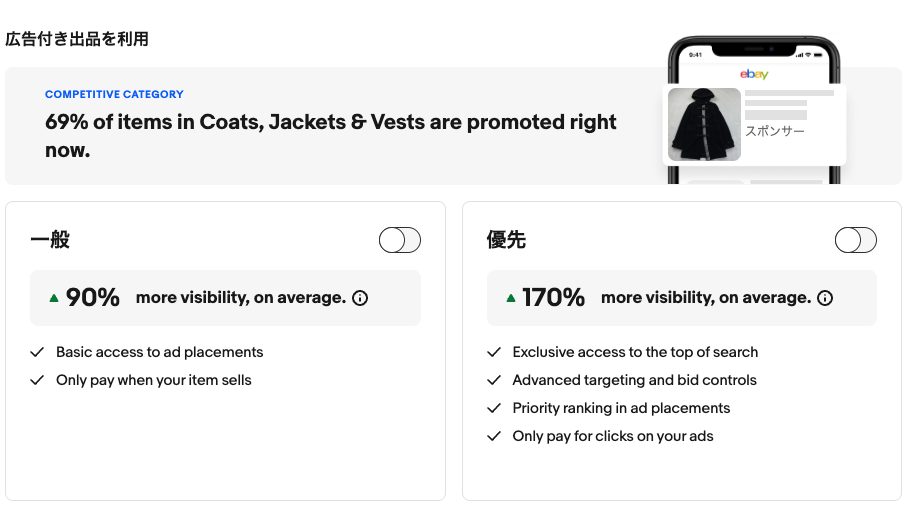The width and height of the screenshot is (907, 506).
Task: Click the 69% of items promoted headline
Action: click(x=330, y=136)
